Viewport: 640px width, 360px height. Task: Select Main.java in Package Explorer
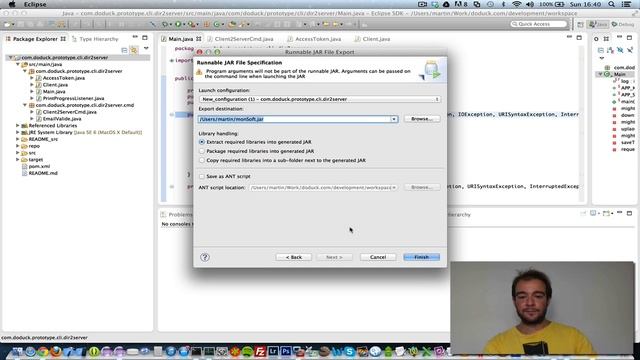tap(53, 91)
